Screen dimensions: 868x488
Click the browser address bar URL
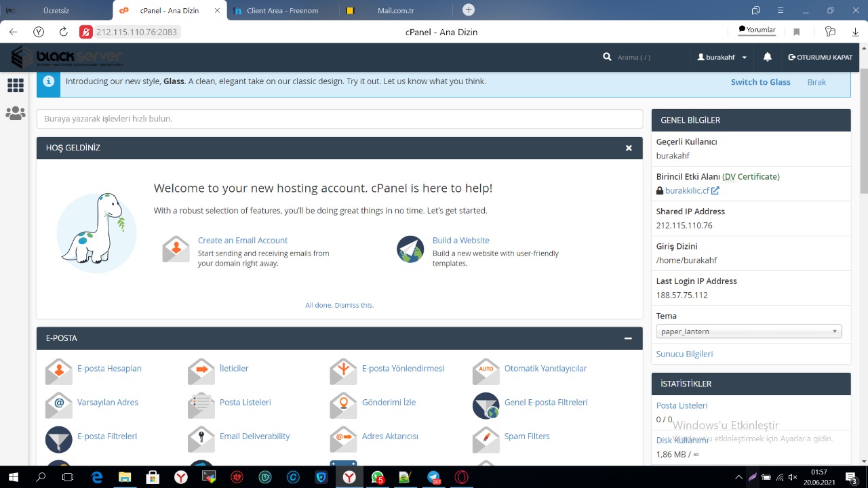(136, 32)
